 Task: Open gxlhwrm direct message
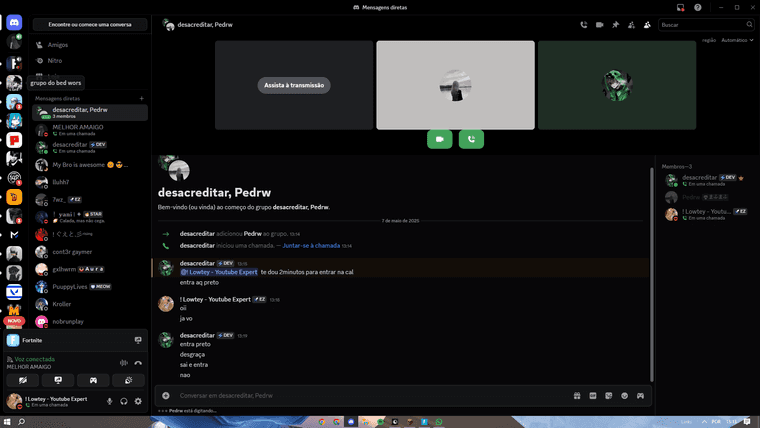[x=90, y=269]
